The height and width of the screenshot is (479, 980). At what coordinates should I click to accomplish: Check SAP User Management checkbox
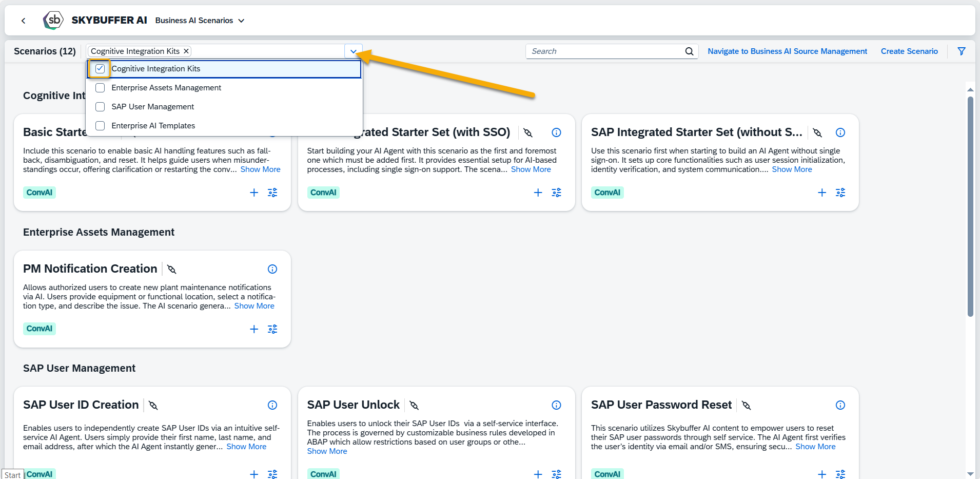coord(100,107)
